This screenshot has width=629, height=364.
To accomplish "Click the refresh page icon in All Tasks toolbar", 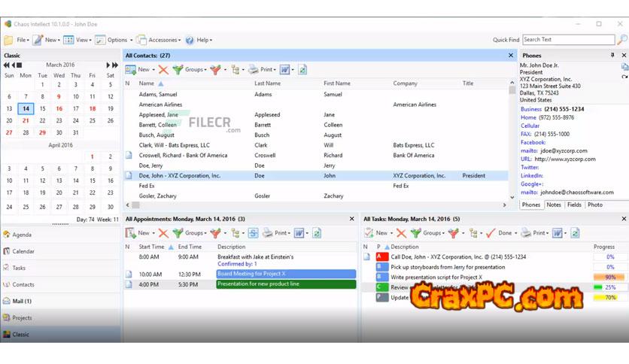I will pyautogui.click(x=576, y=233).
